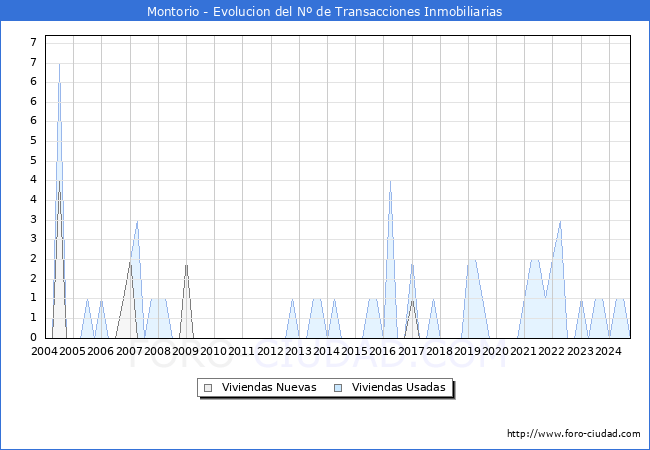Click the 2004 x-axis label
Image resolution: width=650 pixels, height=450 pixels.
45,351
